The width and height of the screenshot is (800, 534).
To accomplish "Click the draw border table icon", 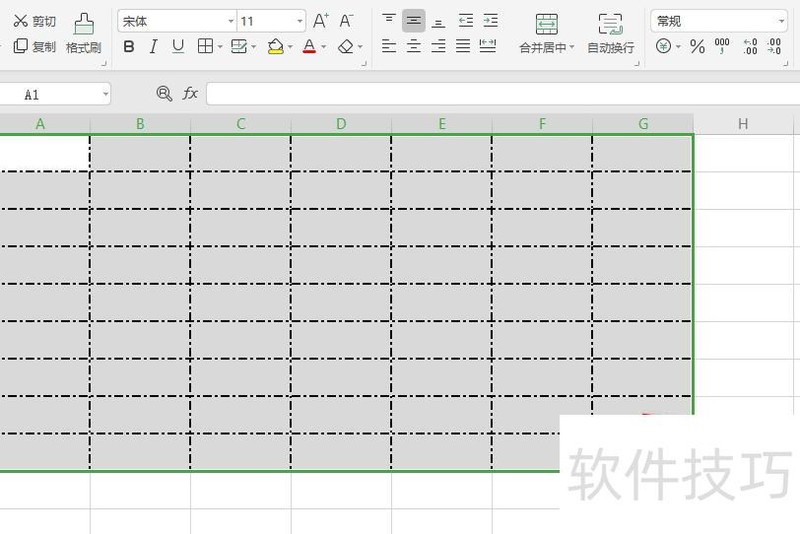I will [x=239, y=46].
